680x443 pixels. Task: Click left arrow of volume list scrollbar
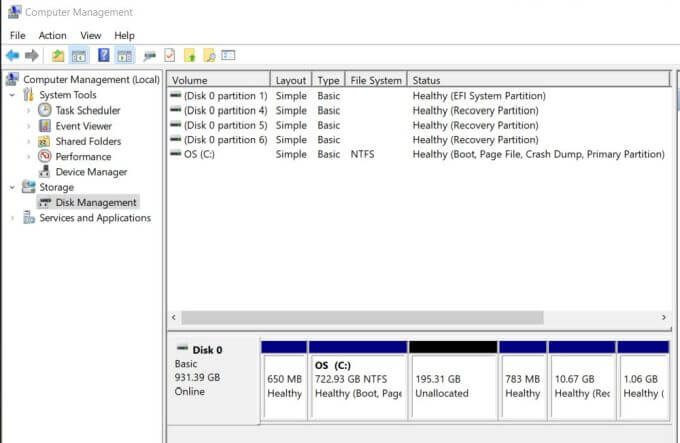point(174,317)
